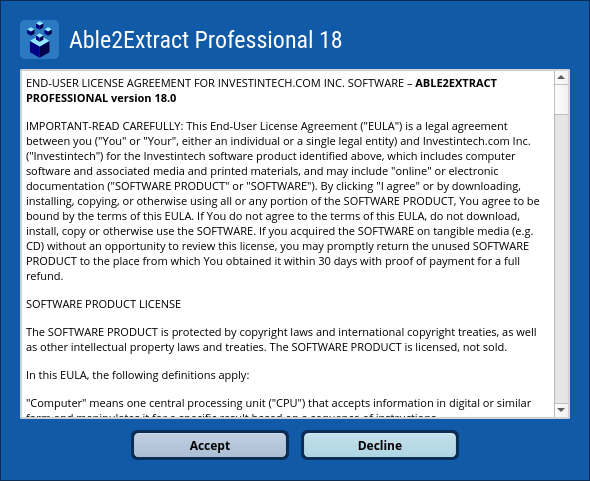Click the "Computer" definition line
The image size is (590, 481).
[278, 403]
